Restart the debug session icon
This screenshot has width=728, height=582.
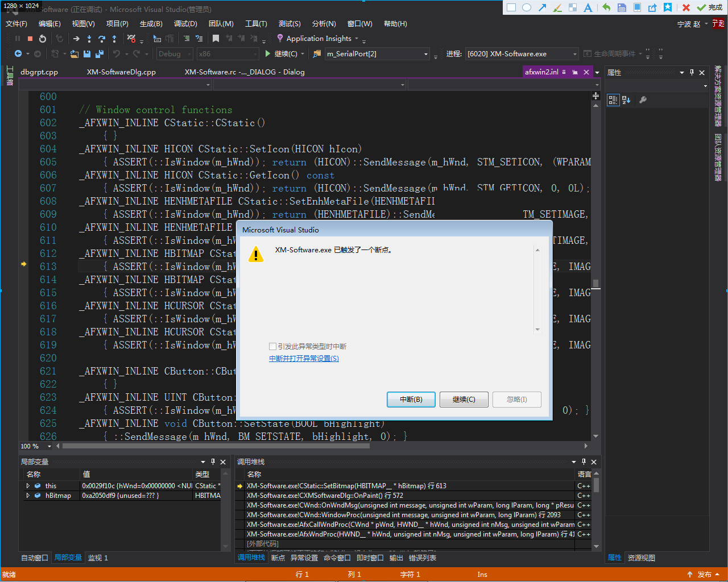(x=43, y=39)
